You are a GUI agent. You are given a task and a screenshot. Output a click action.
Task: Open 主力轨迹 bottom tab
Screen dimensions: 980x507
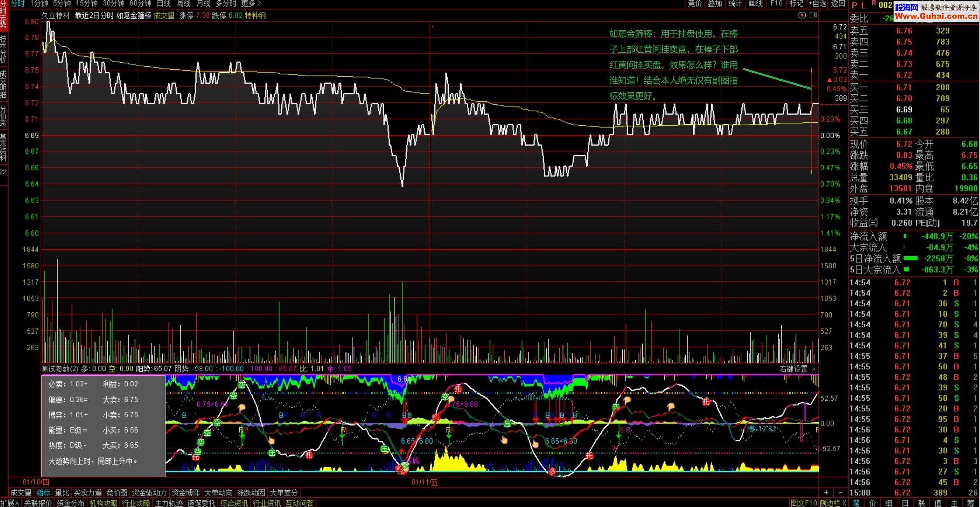tap(169, 503)
